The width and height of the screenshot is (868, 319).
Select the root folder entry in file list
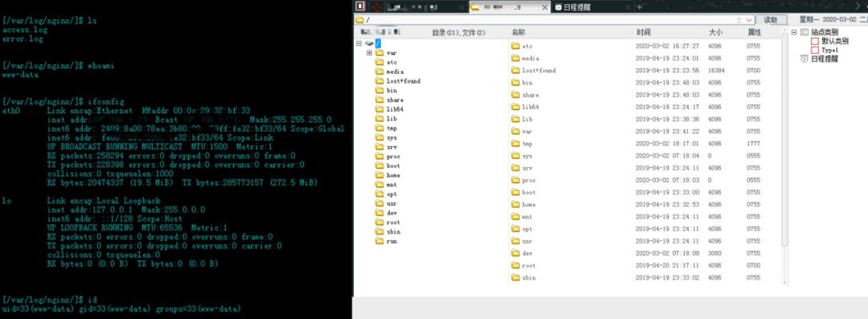point(529,265)
